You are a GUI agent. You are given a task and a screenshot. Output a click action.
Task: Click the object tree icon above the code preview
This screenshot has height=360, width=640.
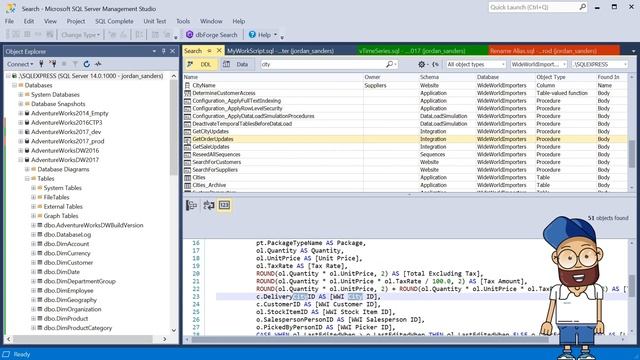(x=191, y=205)
